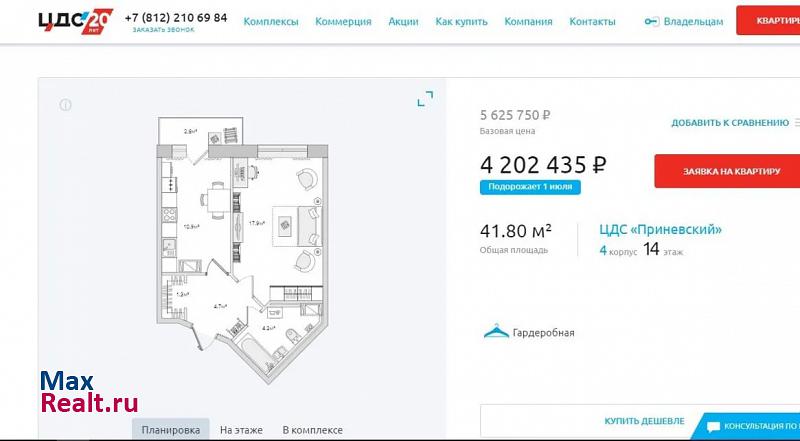Select the Планировка tab
This screenshot has width=800, height=441.
pyautogui.click(x=170, y=430)
